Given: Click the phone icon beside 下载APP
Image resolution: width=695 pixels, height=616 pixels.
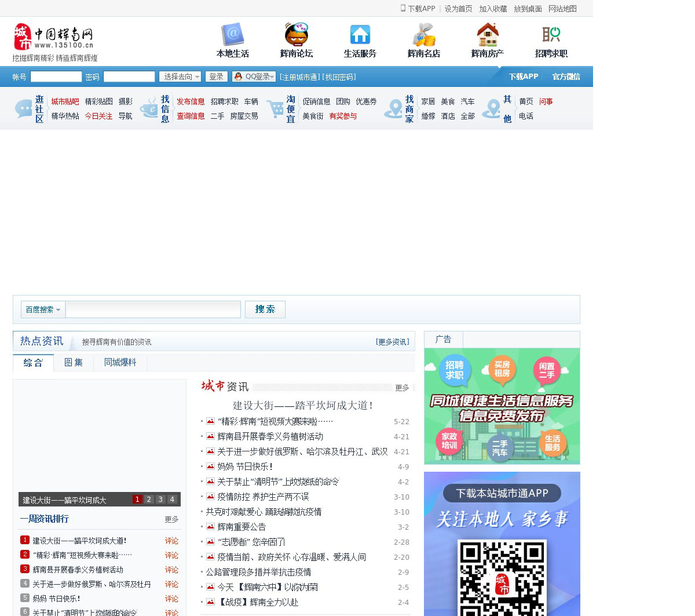Looking at the screenshot, I should [x=403, y=8].
